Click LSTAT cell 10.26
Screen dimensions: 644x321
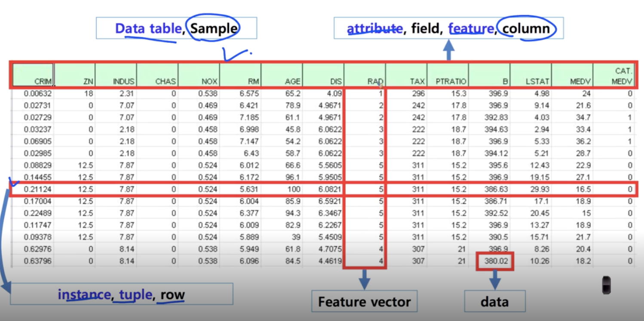tap(540, 261)
